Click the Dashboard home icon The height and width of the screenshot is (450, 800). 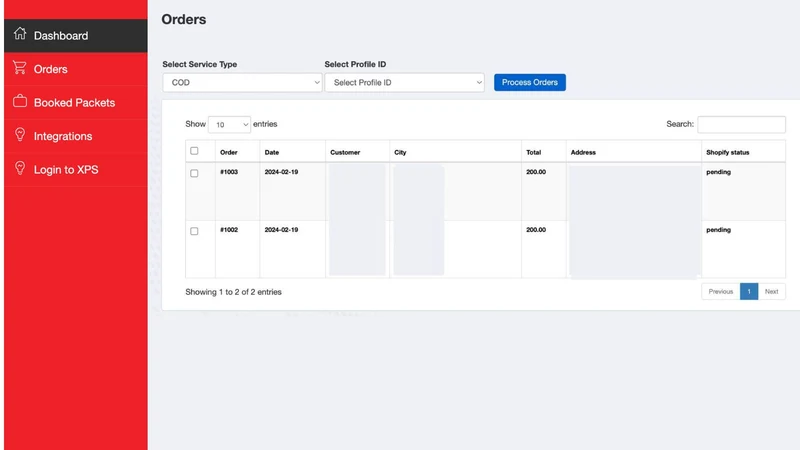[20, 34]
